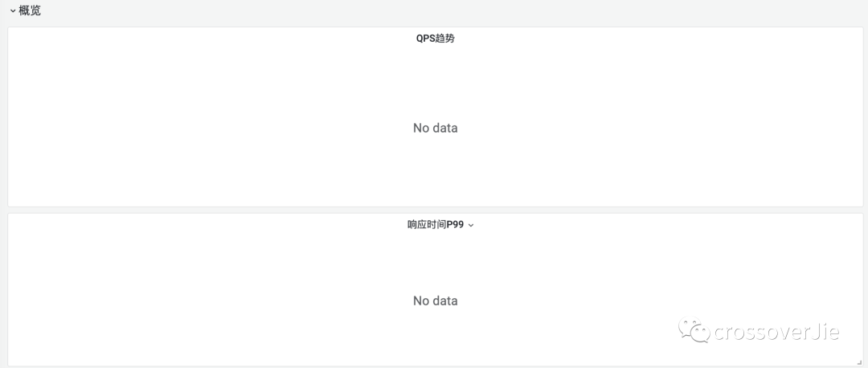Select the No data message in 响应时间P99

click(435, 301)
